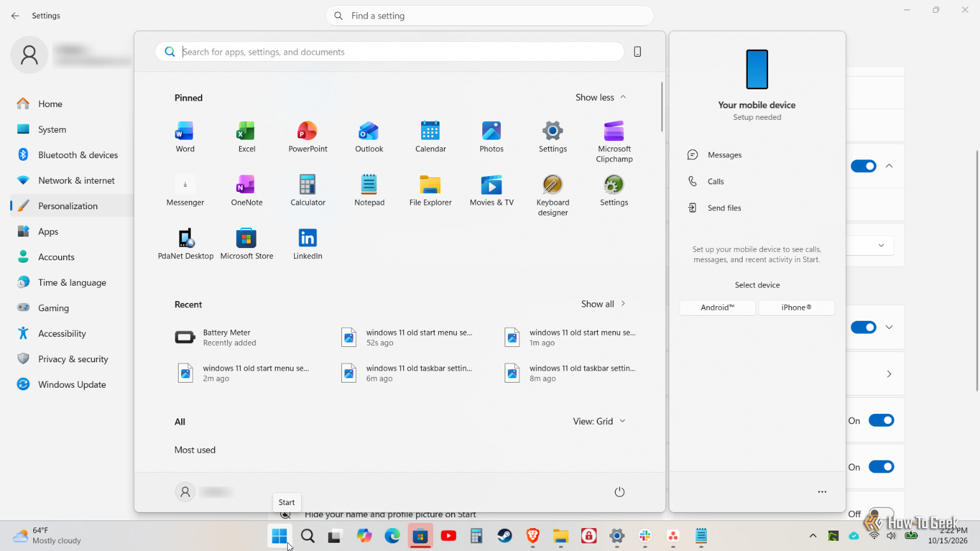This screenshot has width=980, height=551.
Task: Click the Steam icon on the taskbar
Action: [x=505, y=536]
